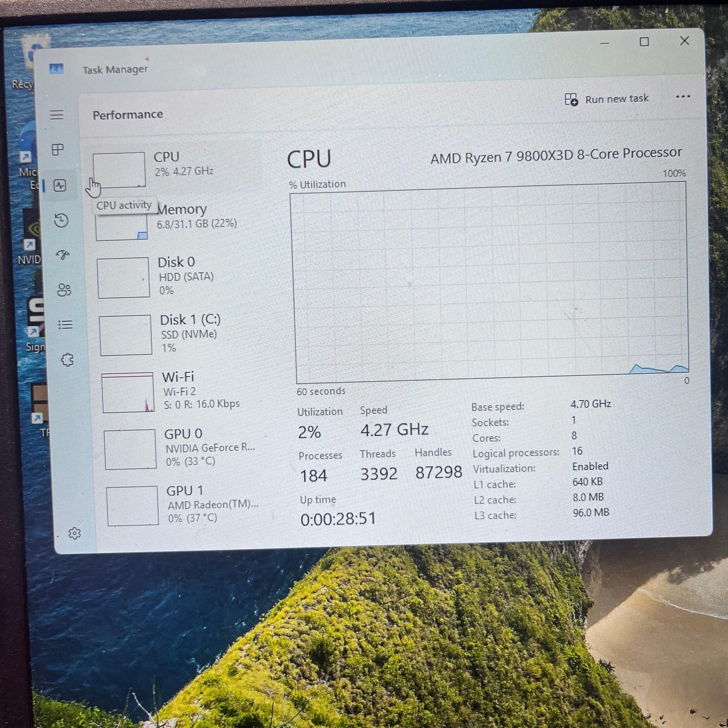This screenshot has height=728, width=728.
Task: Click Run new task button
Action: 607,99
